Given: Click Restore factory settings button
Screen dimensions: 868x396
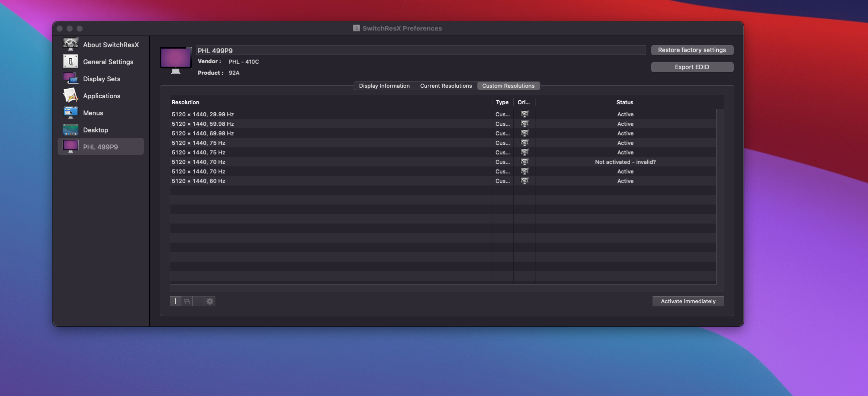Looking at the screenshot, I should [692, 50].
